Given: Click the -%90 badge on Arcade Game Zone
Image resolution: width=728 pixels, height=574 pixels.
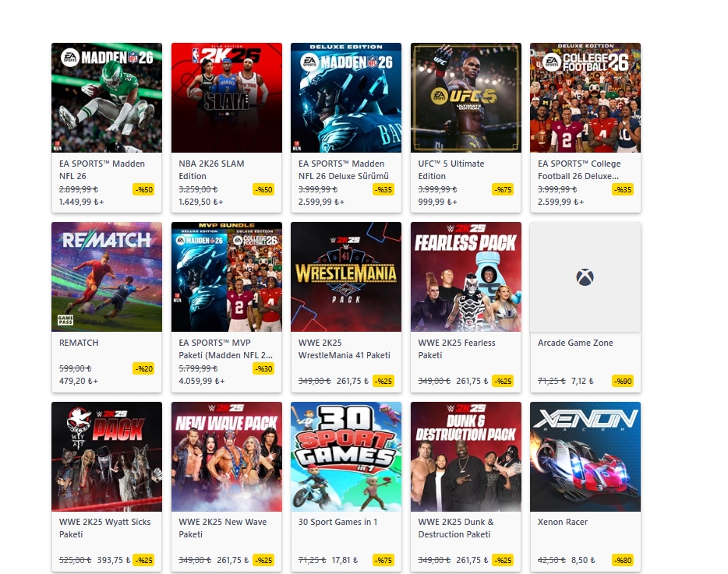Looking at the screenshot, I should 623,381.
